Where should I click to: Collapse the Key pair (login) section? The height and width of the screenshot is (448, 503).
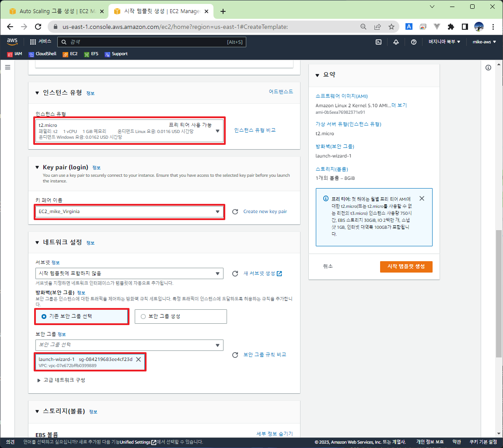coord(37,168)
